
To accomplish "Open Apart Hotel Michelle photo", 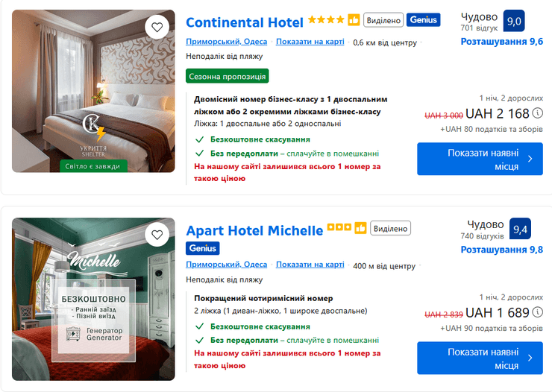I will coord(93,299).
